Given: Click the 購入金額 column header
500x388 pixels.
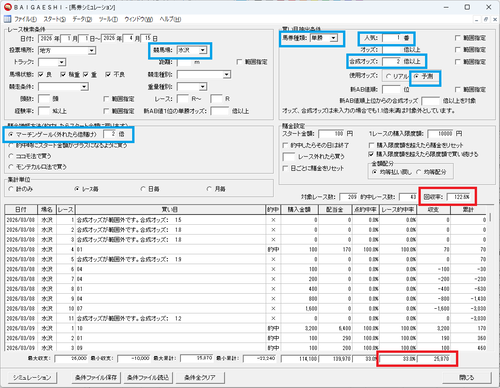Looking at the screenshot, I should point(299,210).
